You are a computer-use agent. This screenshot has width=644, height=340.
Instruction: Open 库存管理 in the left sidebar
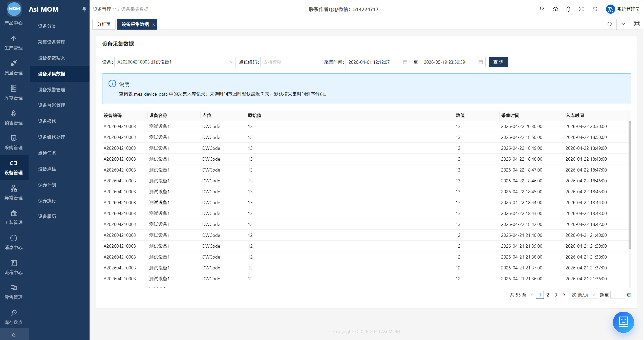click(14, 93)
